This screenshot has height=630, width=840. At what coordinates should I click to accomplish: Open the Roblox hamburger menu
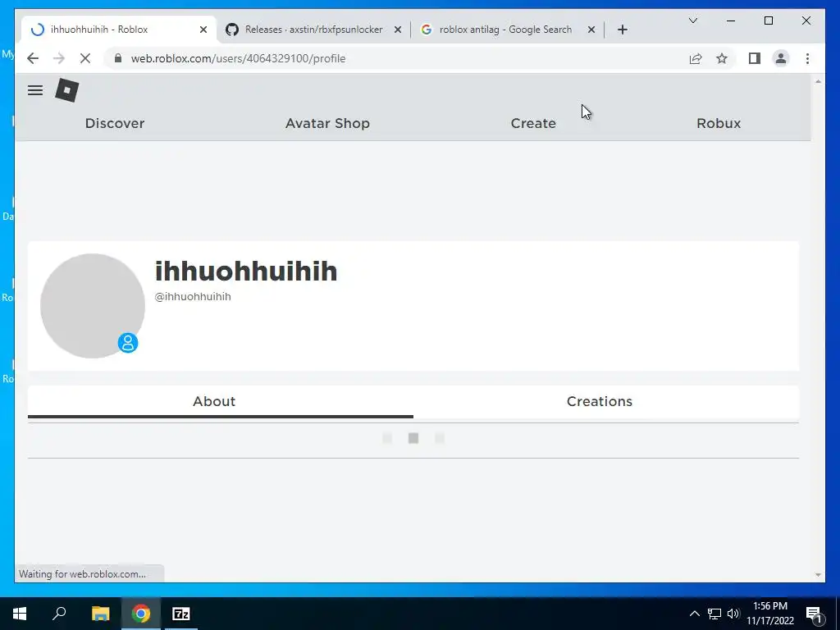(35, 90)
